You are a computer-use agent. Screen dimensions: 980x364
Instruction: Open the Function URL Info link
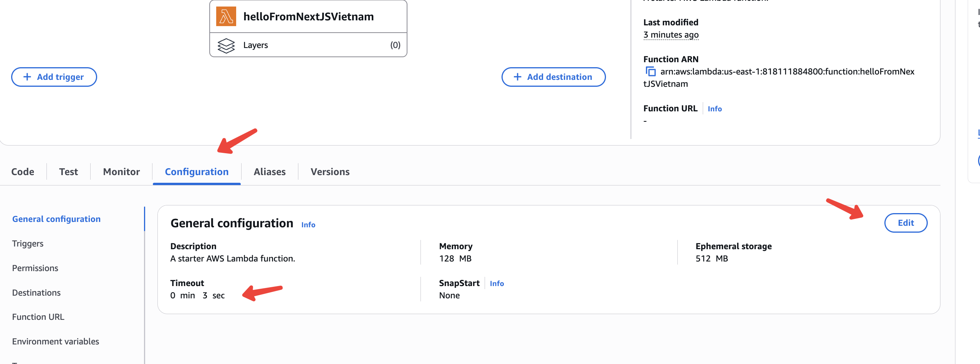point(715,109)
